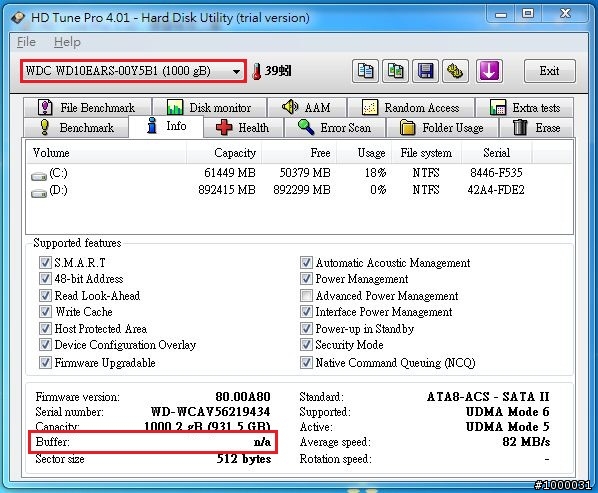The height and width of the screenshot is (493, 598).
Task: Click serial number WD-WCAV56219434
Action: tap(211, 411)
